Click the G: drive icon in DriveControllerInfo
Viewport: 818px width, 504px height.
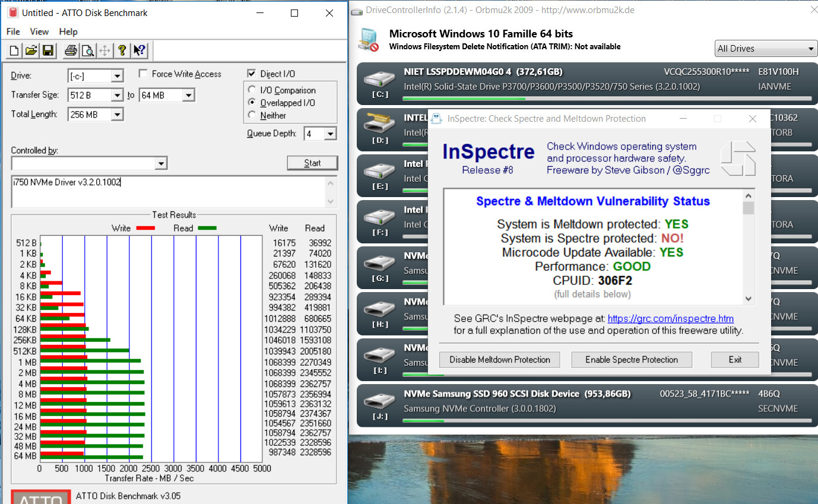click(x=379, y=264)
